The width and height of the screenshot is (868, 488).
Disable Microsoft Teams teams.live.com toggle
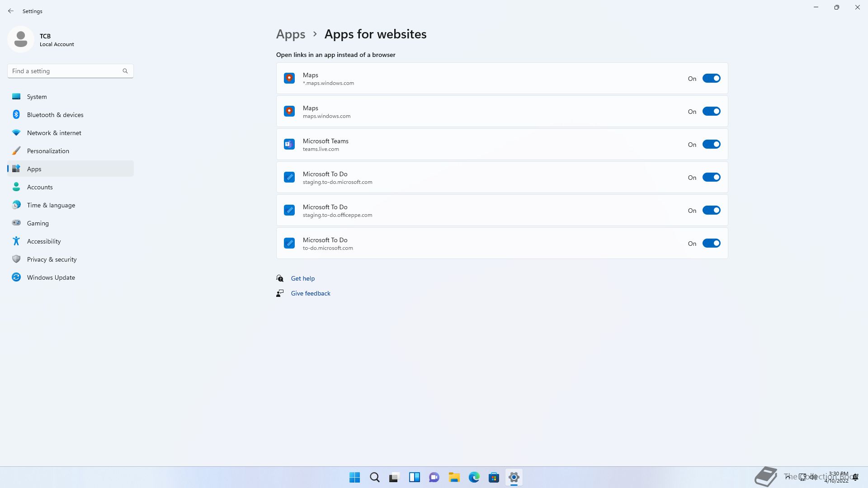711,145
